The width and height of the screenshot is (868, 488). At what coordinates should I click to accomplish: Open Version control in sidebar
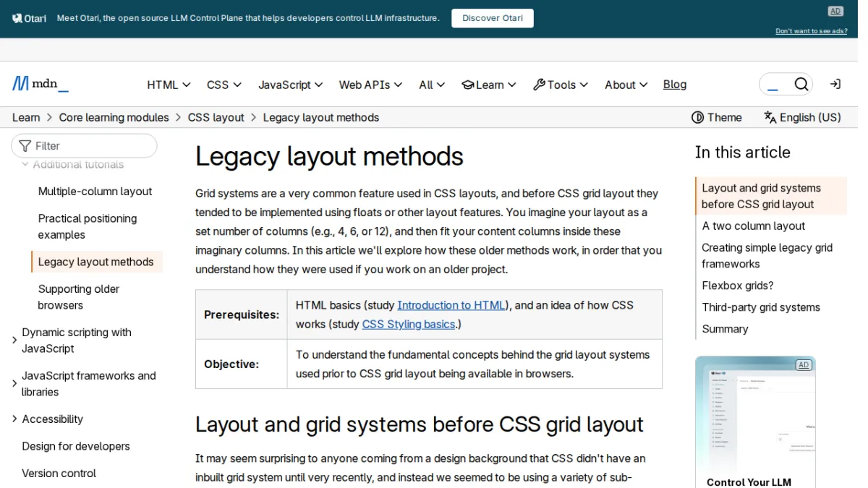click(59, 473)
